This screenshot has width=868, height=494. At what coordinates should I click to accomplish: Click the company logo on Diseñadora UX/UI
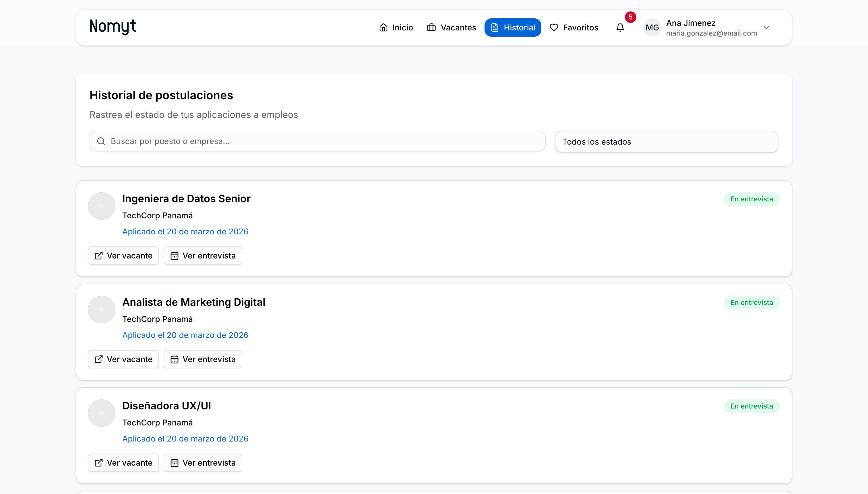(x=102, y=413)
